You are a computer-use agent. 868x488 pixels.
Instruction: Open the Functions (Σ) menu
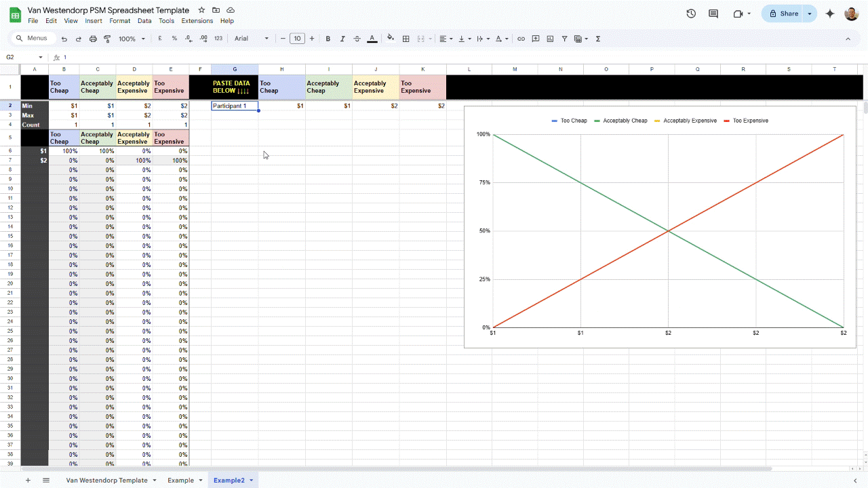(597, 39)
